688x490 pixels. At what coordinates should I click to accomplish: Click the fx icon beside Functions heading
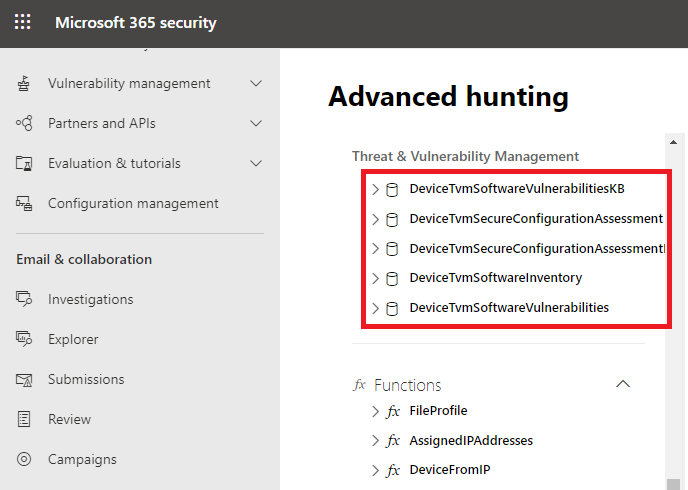click(359, 385)
